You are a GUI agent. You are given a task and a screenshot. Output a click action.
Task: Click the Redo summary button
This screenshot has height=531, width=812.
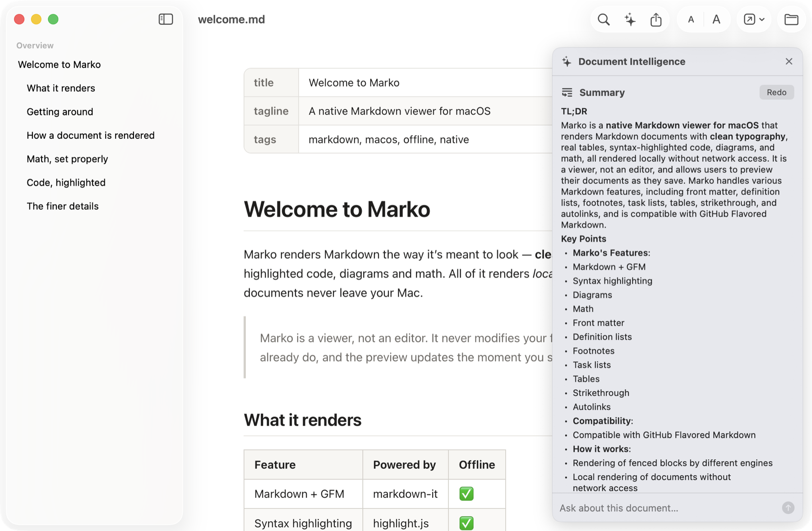776,92
